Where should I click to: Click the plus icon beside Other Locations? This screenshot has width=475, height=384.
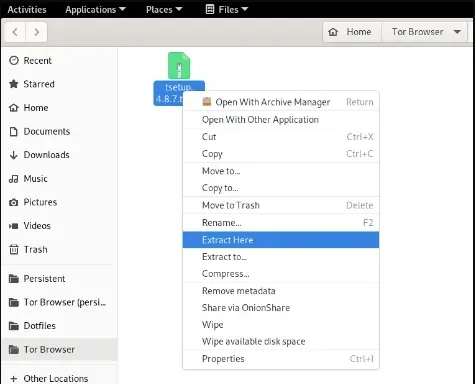pos(14,379)
